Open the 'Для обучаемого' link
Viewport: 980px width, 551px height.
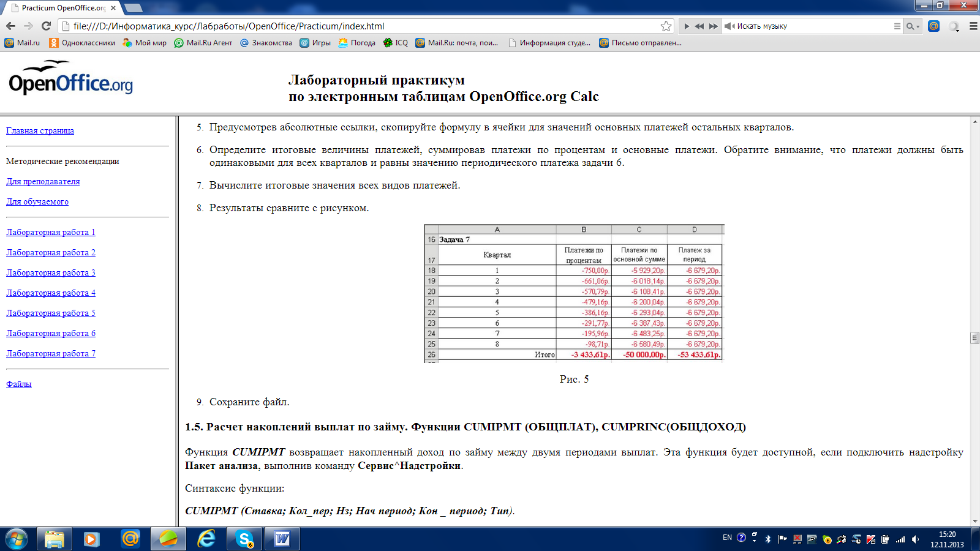37,201
